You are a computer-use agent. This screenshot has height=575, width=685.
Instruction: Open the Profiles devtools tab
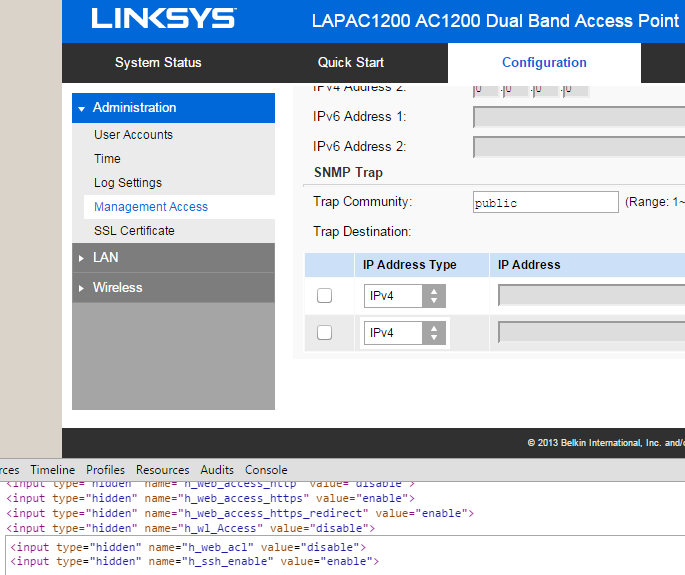[x=105, y=470]
